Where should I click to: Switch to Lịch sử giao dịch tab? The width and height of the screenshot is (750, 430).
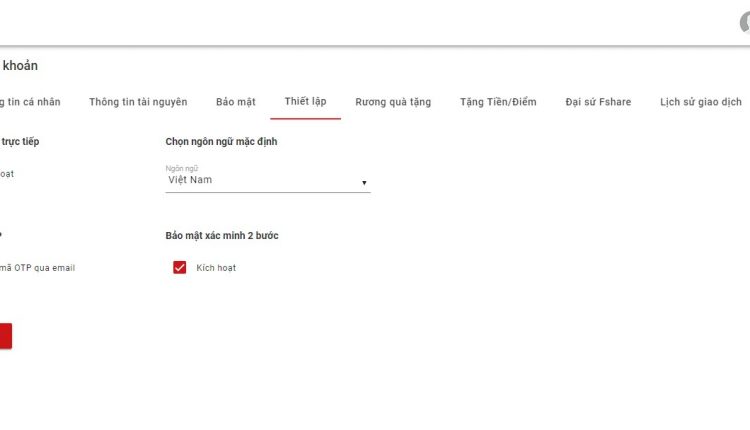[701, 102]
